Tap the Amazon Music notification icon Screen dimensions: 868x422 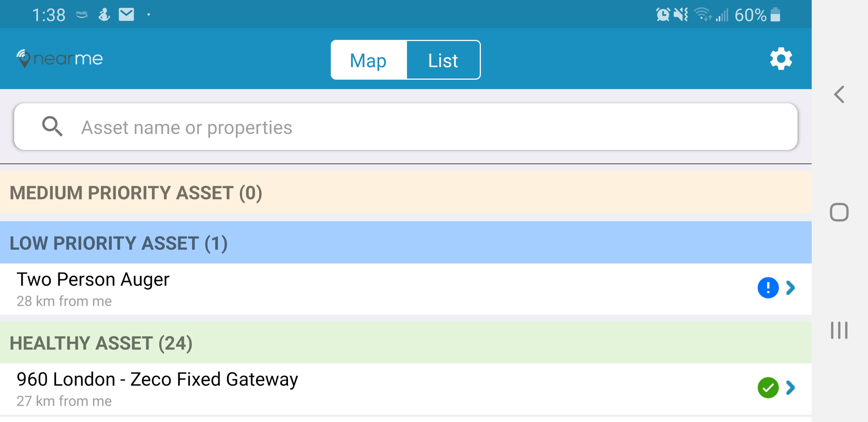coord(81,14)
